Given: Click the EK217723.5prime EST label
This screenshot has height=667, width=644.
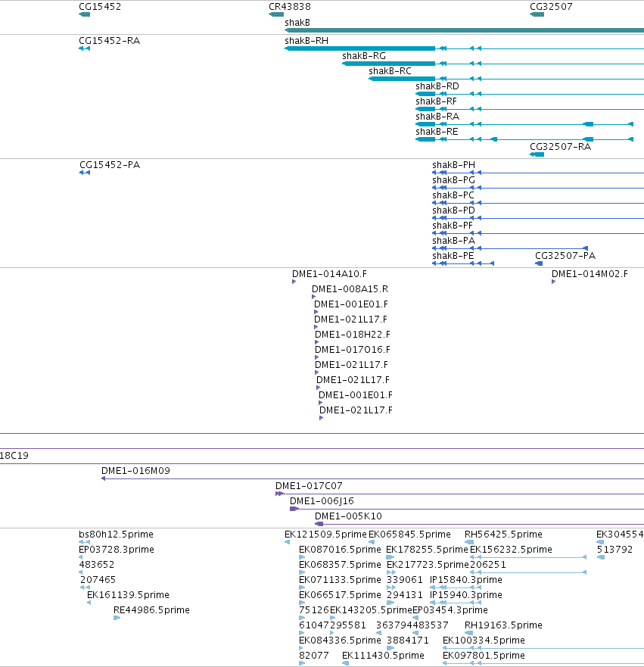Looking at the screenshot, I should coord(428,565).
